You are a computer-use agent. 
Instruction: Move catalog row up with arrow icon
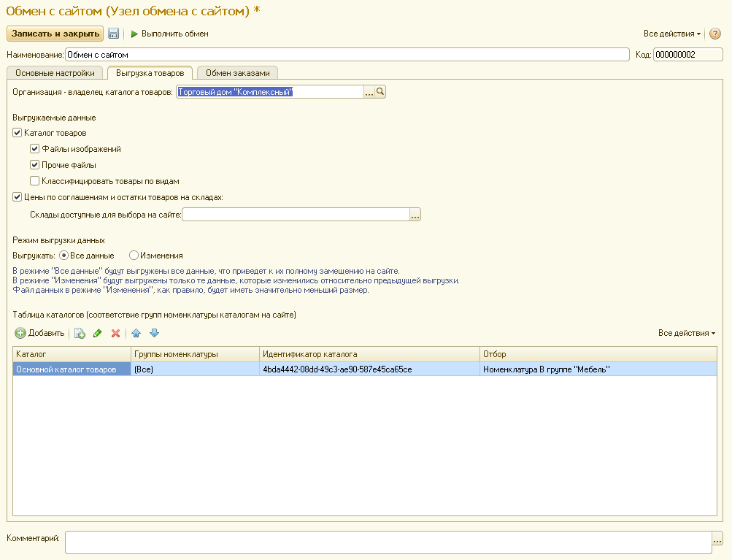[x=136, y=333]
